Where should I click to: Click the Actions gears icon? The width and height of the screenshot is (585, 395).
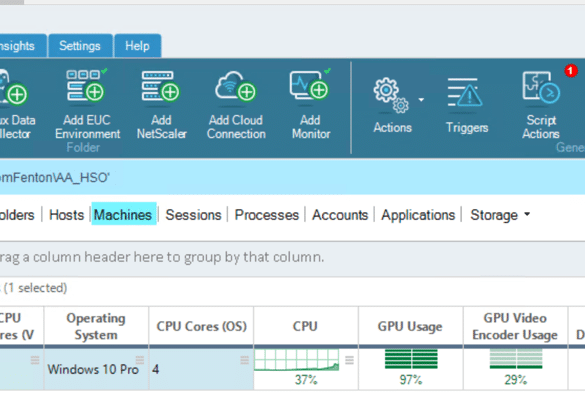[x=391, y=95]
